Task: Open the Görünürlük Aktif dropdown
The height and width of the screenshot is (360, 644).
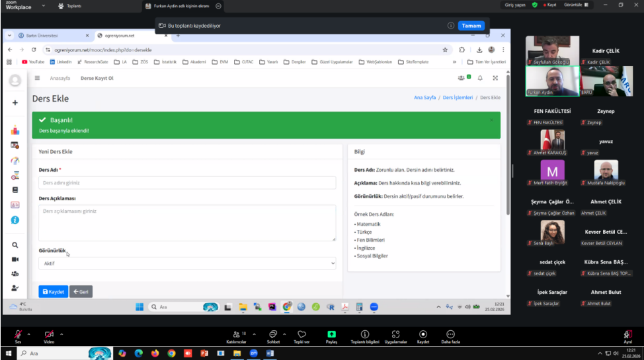Action: (187, 264)
